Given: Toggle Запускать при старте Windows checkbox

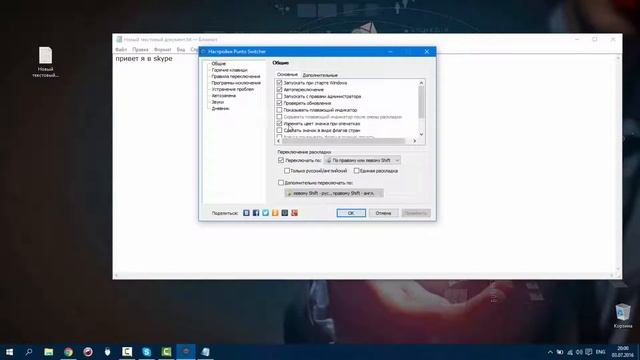Looking at the screenshot, I should point(279,82).
